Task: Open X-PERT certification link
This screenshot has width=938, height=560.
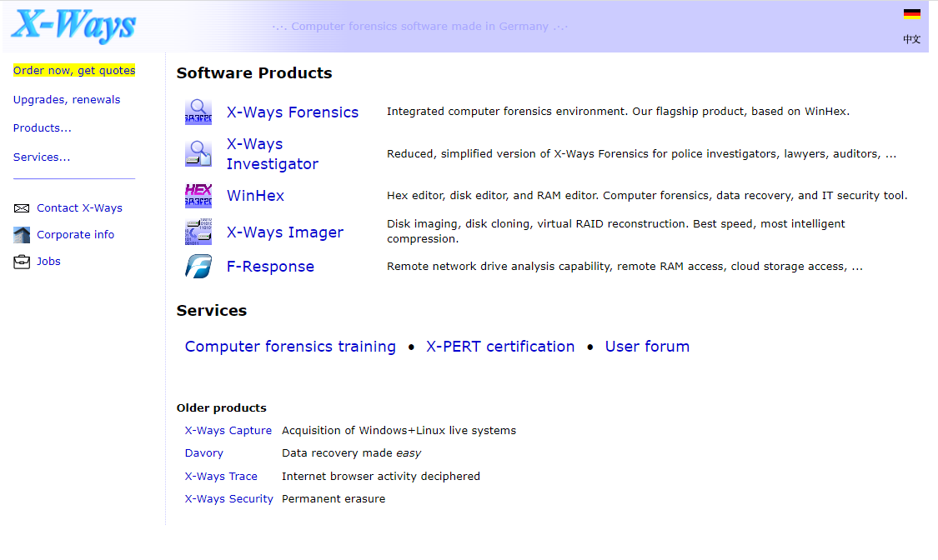Action: point(500,347)
